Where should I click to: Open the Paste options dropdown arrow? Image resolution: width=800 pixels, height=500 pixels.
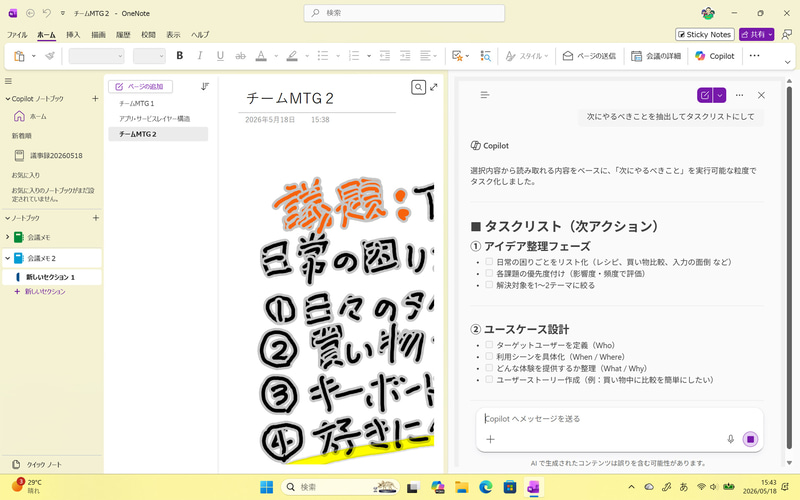(x=34, y=56)
